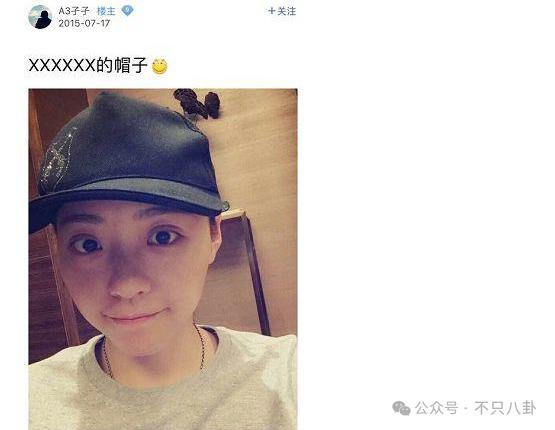
Task: Open the selfie photo in the post
Action: click(x=163, y=259)
